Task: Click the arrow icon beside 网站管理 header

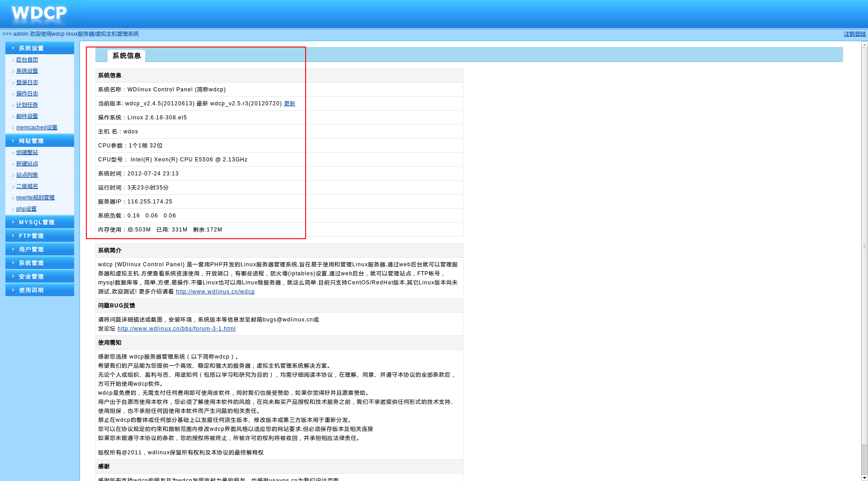Action: pyautogui.click(x=13, y=141)
